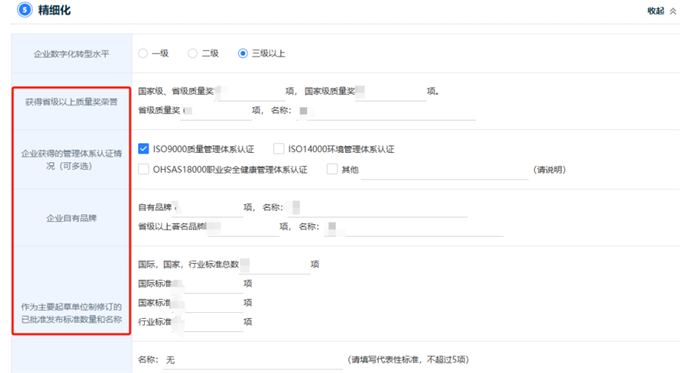Click the 国际、国家、行业标准总数 field
The height and width of the screenshot is (373, 680).
(275, 265)
